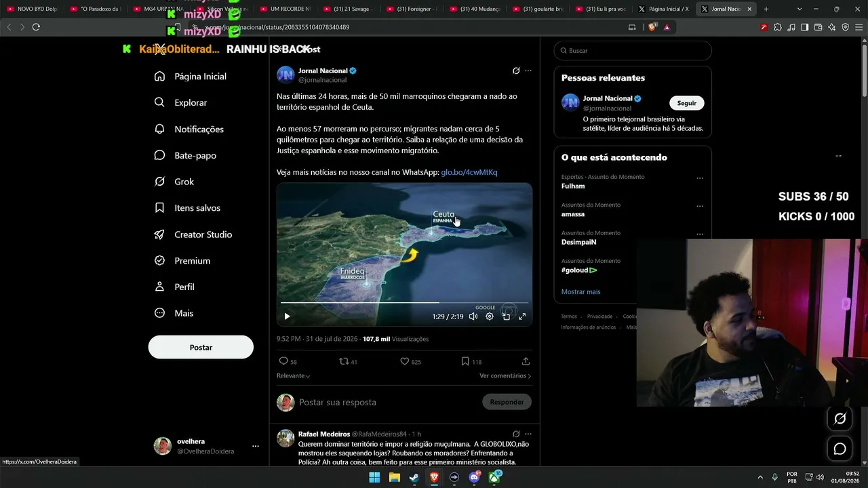Open the floating Grok button

(840, 419)
